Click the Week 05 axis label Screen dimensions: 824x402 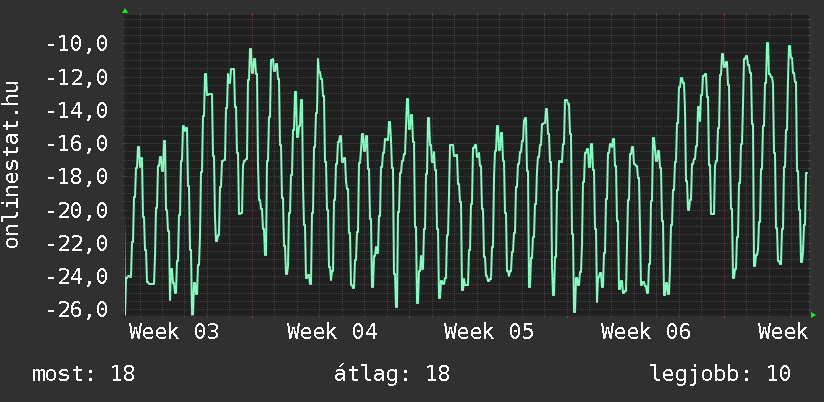point(489,331)
